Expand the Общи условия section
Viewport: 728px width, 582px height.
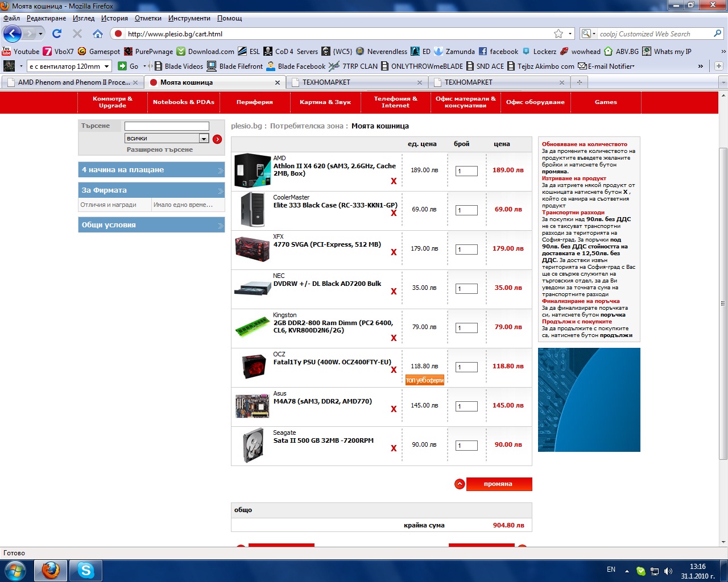click(x=151, y=225)
